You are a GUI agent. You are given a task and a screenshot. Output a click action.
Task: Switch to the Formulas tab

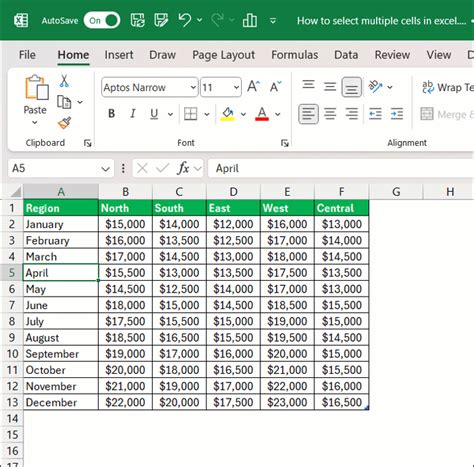coord(295,55)
